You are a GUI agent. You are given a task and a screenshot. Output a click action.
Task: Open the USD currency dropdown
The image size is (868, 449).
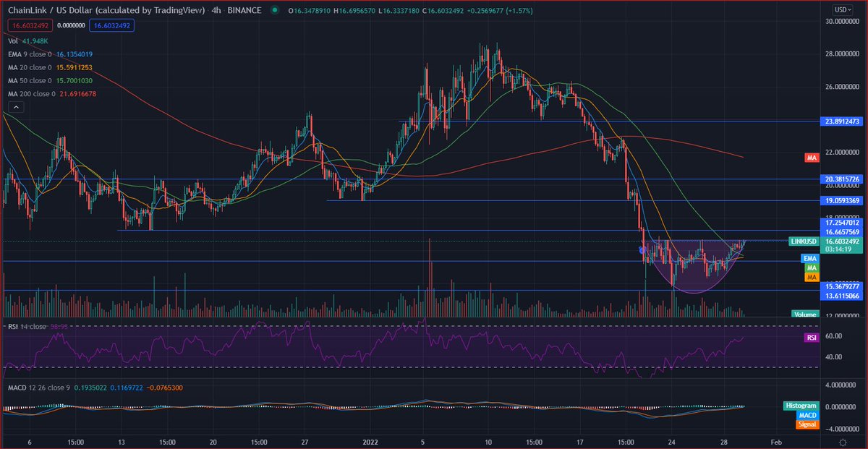pyautogui.click(x=843, y=9)
